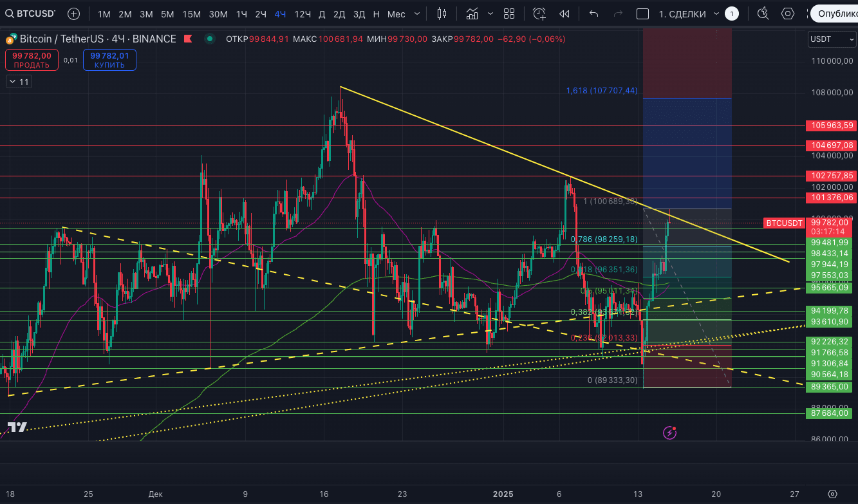Select the 87 684,00 green price label
Screen dimensions: 858x504
click(x=830, y=413)
